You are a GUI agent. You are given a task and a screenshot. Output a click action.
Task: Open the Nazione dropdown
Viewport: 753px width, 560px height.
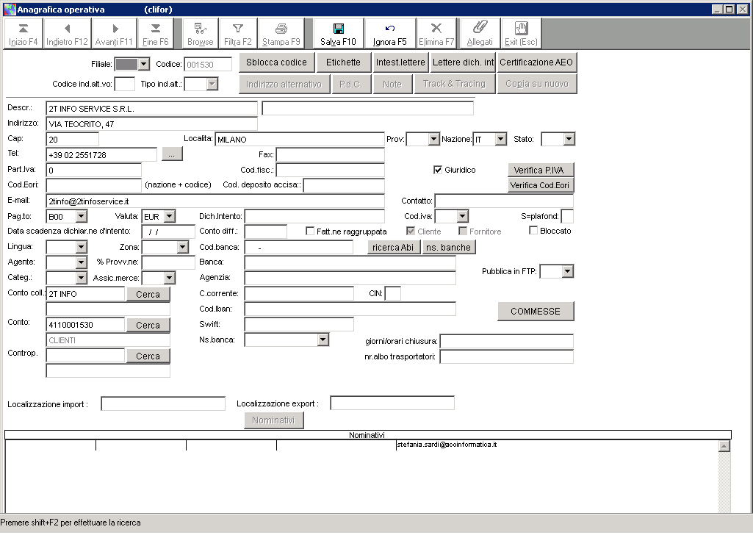click(x=500, y=139)
